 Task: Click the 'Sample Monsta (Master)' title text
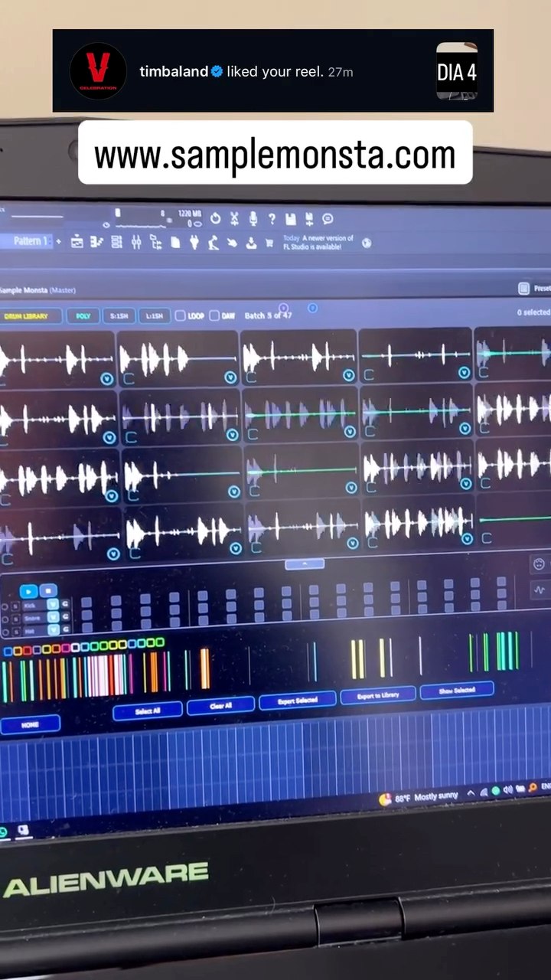coord(37,290)
